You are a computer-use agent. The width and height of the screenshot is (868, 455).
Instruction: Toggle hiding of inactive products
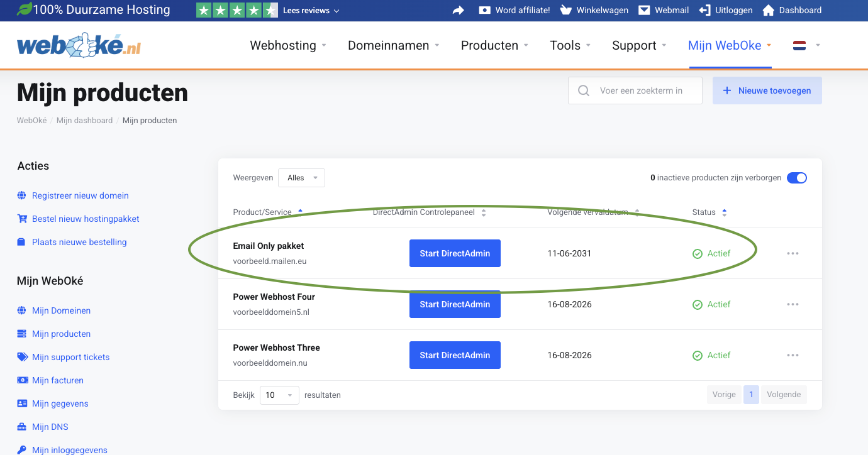pos(796,178)
